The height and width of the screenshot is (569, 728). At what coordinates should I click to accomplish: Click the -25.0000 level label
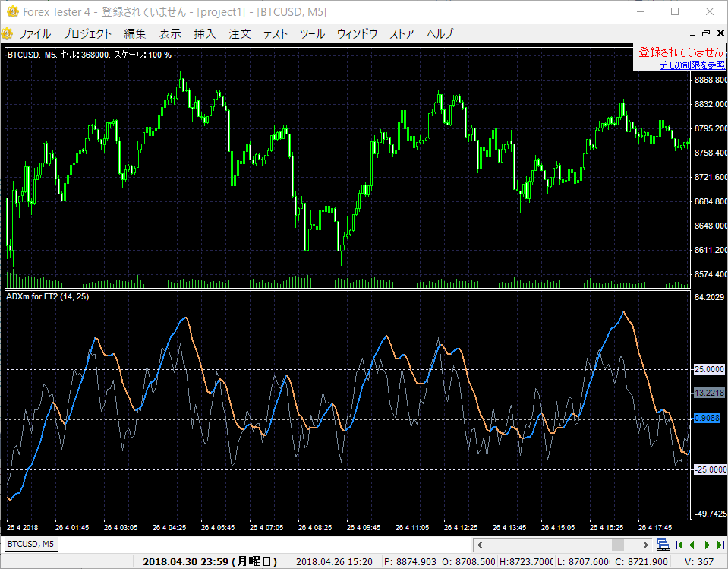(x=710, y=469)
